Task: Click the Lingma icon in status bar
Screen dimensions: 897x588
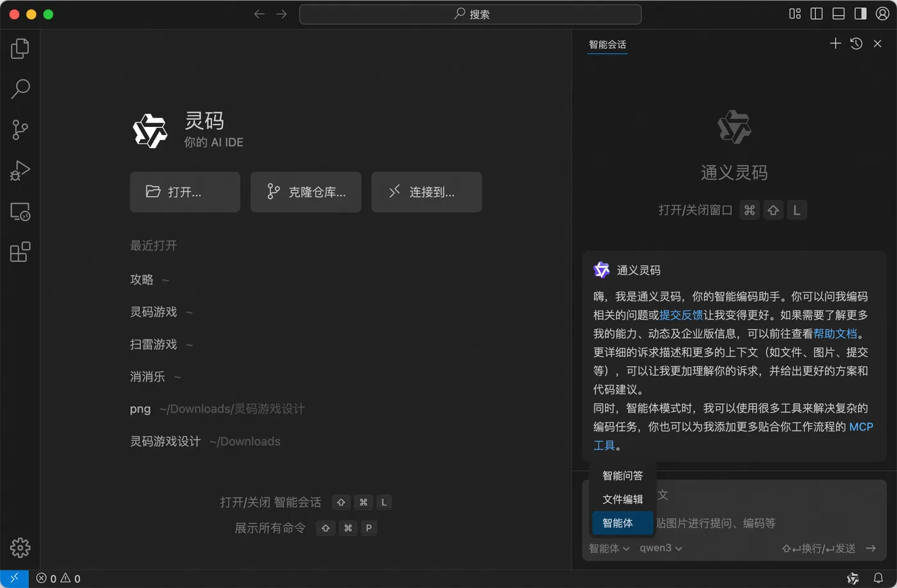Action: tap(853, 578)
